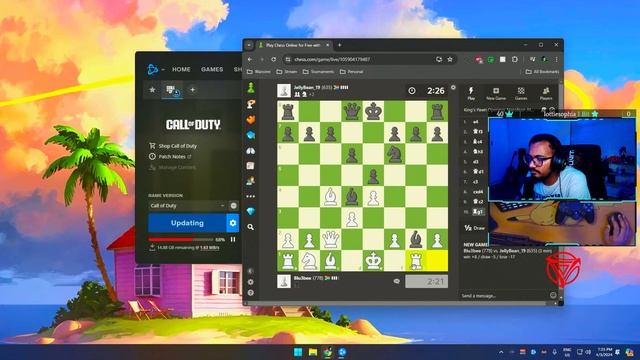640x360 pixels.
Task: Collapse the chess.com sidebar
Action: (251, 271)
